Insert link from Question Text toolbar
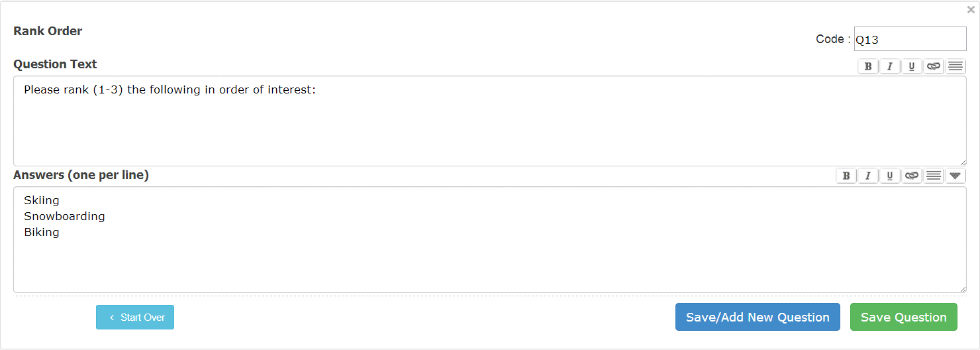 coord(934,66)
